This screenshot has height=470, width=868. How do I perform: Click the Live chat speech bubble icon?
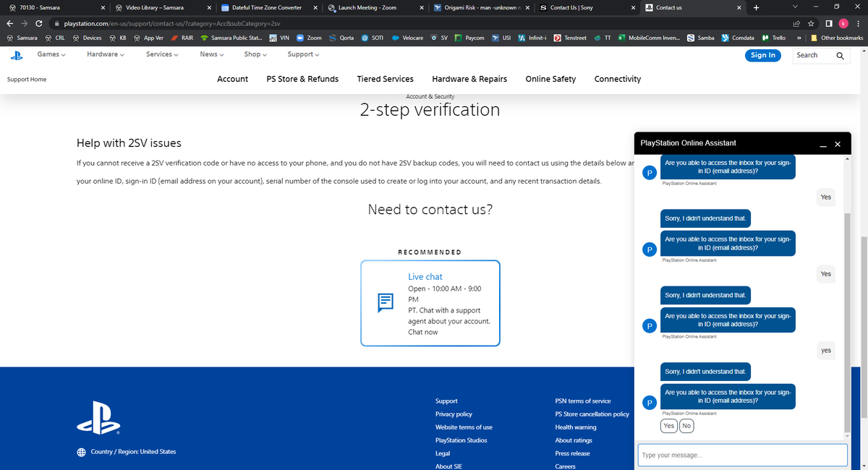(x=386, y=302)
